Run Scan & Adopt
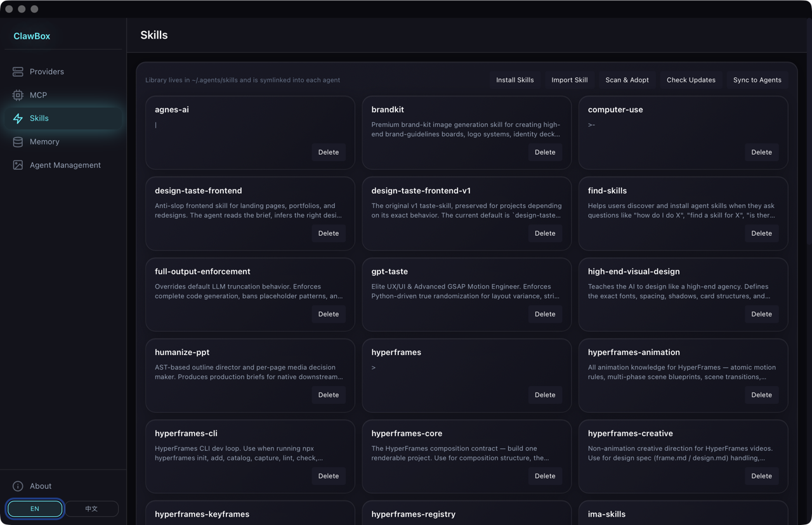Viewport: 812px width, 525px height. pyautogui.click(x=627, y=80)
